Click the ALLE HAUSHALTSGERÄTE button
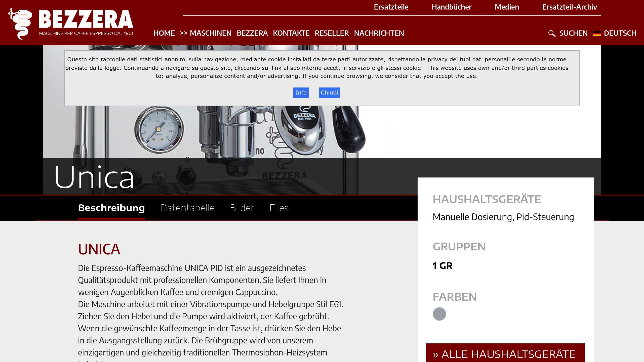 pos(505,353)
